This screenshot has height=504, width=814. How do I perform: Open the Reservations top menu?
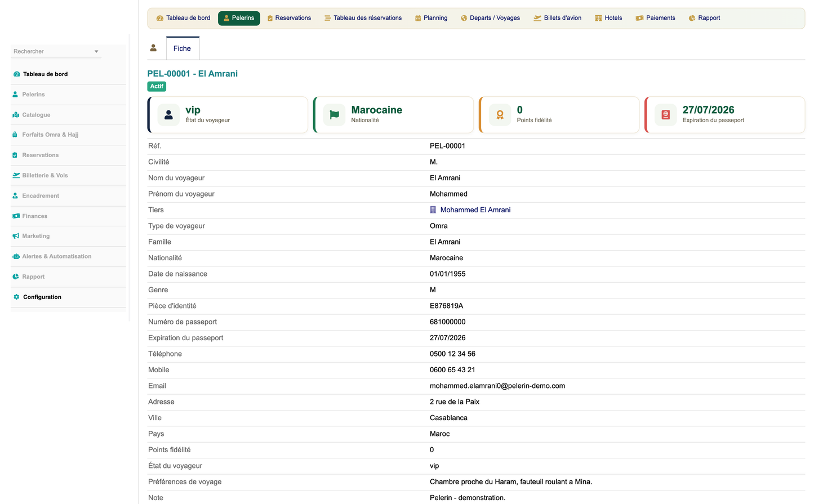click(x=289, y=18)
